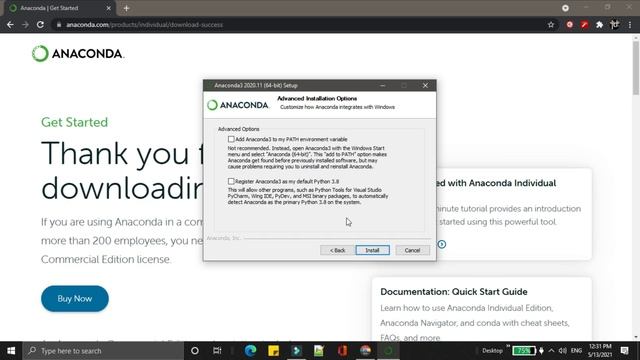Screen dimensions: 640x360
Task: Go back in the browser
Action: click(x=10, y=25)
